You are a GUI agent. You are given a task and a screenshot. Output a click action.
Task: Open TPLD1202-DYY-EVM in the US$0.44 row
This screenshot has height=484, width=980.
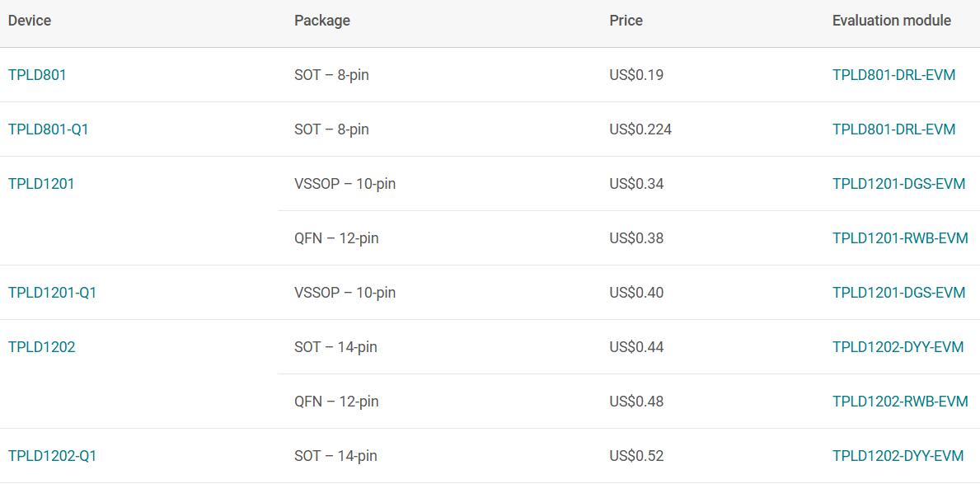898,347
